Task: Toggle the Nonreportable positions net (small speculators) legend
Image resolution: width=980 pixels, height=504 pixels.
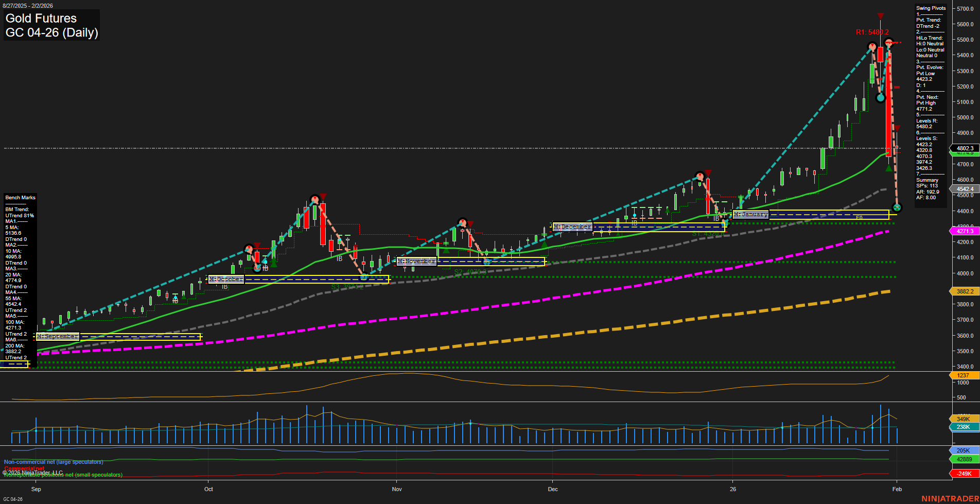Action: pyautogui.click(x=63, y=475)
